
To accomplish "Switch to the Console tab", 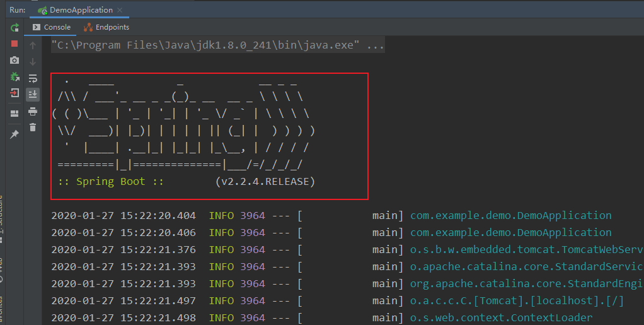I will tap(52, 27).
